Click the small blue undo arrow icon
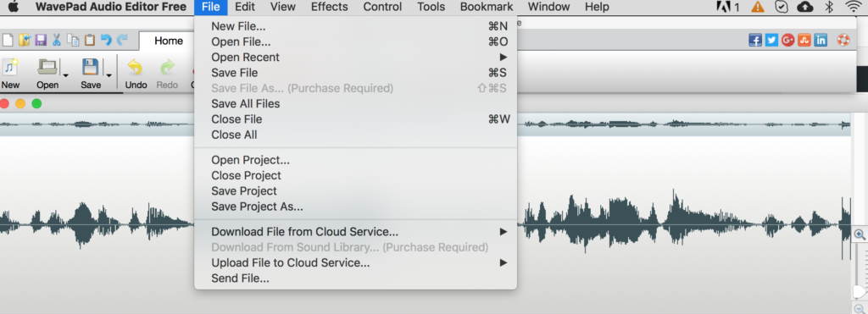This screenshot has height=314, width=868. coord(106,40)
